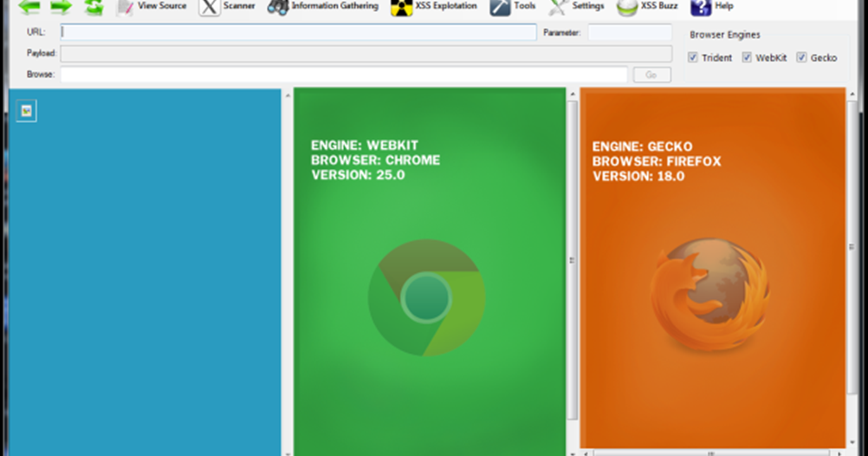Image resolution: width=868 pixels, height=456 pixels.
Task: Open the XSS Buzz menu label
Action: [659, 5]
